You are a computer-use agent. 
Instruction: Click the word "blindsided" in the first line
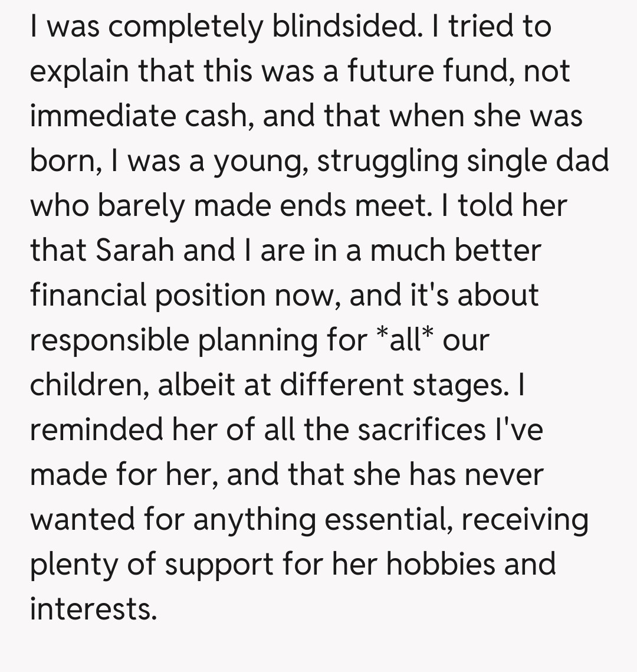(x=343, y=27)
